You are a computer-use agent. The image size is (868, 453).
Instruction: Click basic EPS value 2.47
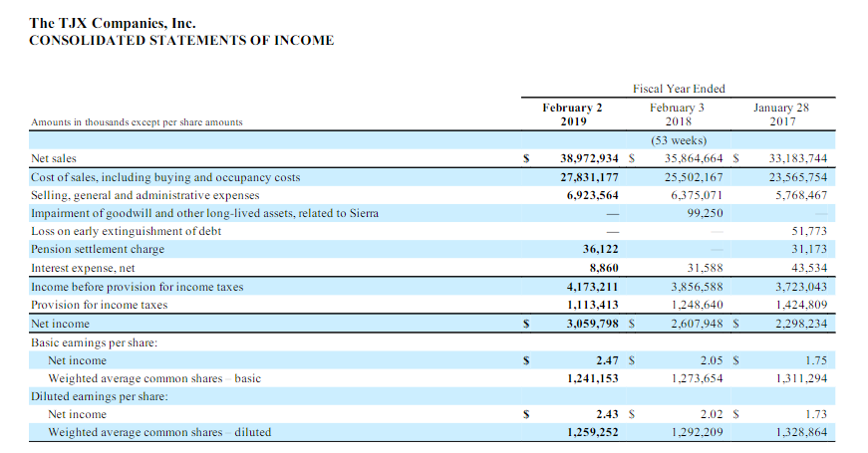[x=607, y=360]
